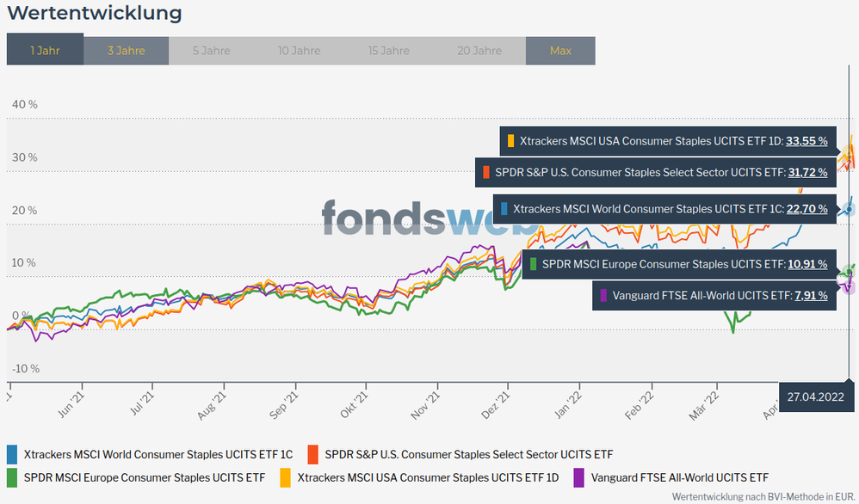Show the Max time range
The width and height of the screenshot is (859, 504).
[560, 51]
